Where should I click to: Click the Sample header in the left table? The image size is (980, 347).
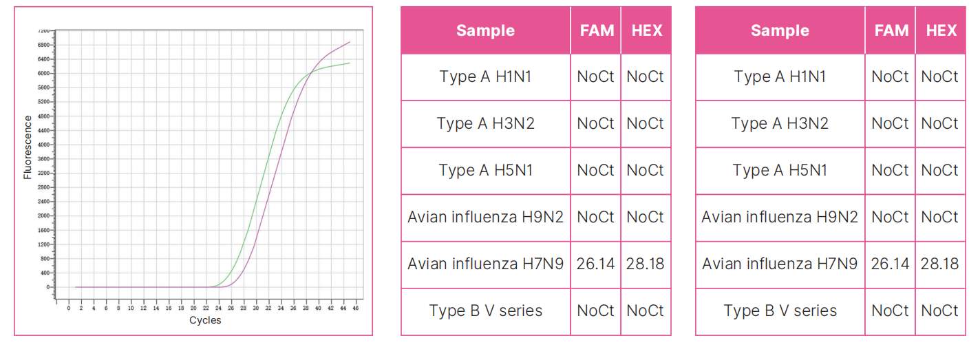pyautogui.click(x=485, y=30)
